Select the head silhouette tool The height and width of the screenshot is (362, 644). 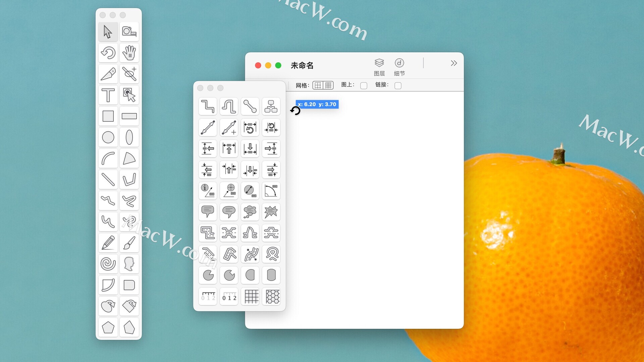129,264
